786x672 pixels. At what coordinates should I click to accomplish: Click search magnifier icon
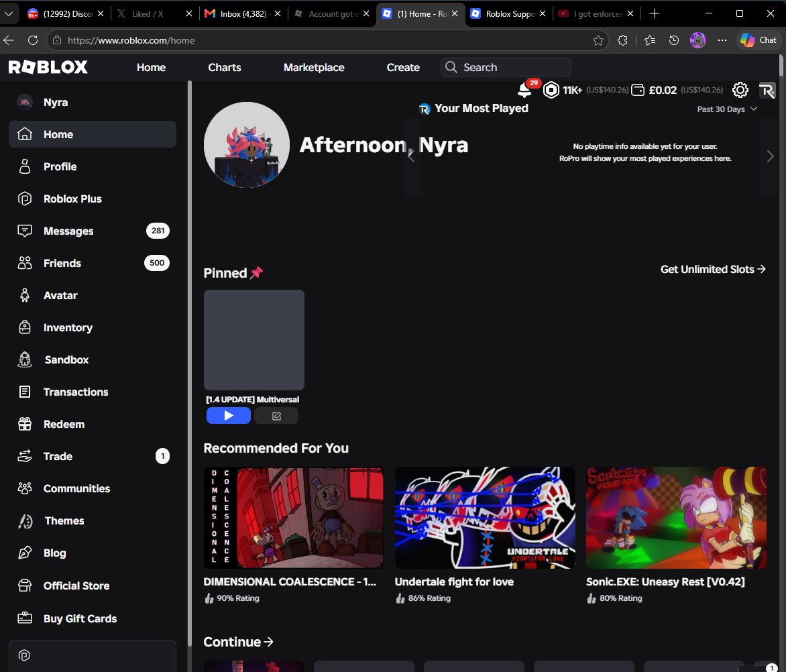(451, 67)
